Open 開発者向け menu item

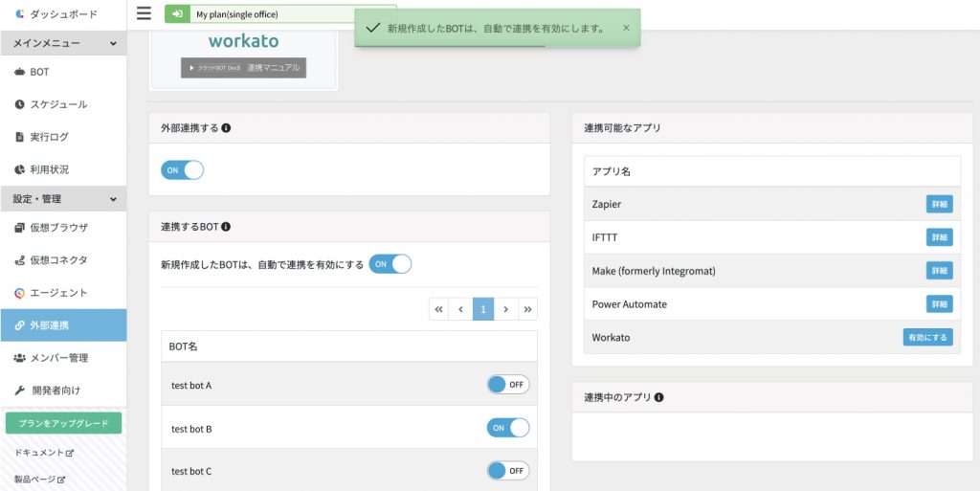[x=63, y=391]
